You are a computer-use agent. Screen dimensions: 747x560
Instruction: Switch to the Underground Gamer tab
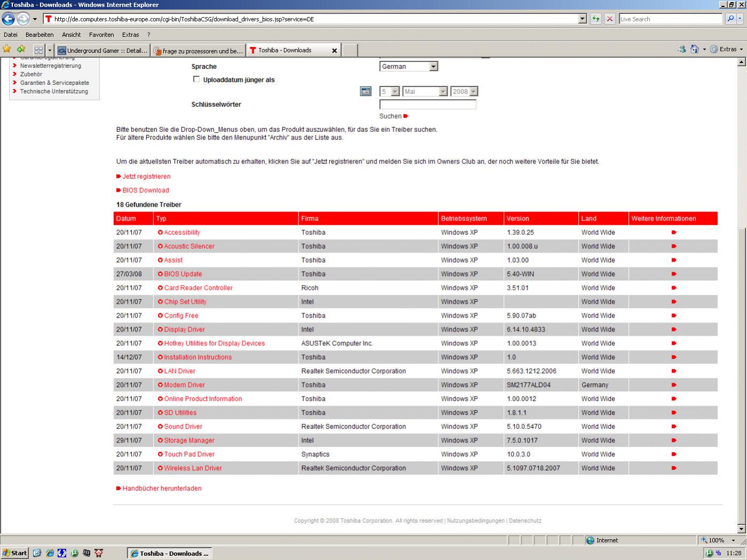(x=103, y=51)
